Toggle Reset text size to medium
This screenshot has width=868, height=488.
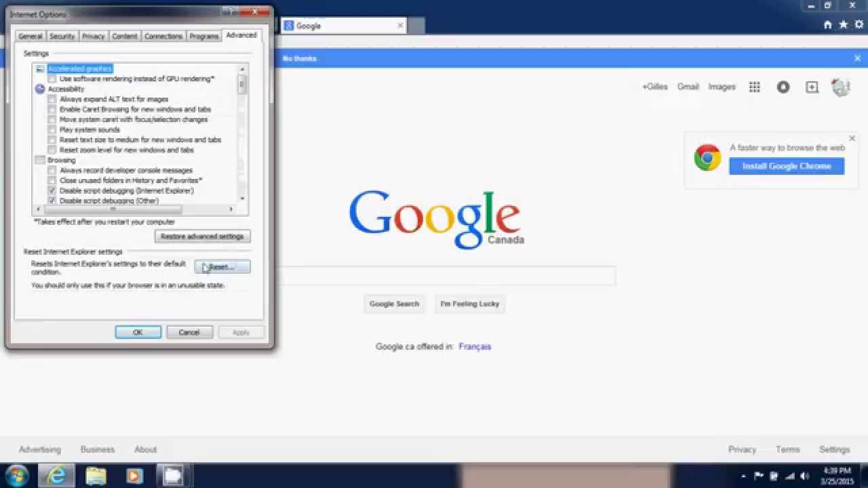(52, 140)
